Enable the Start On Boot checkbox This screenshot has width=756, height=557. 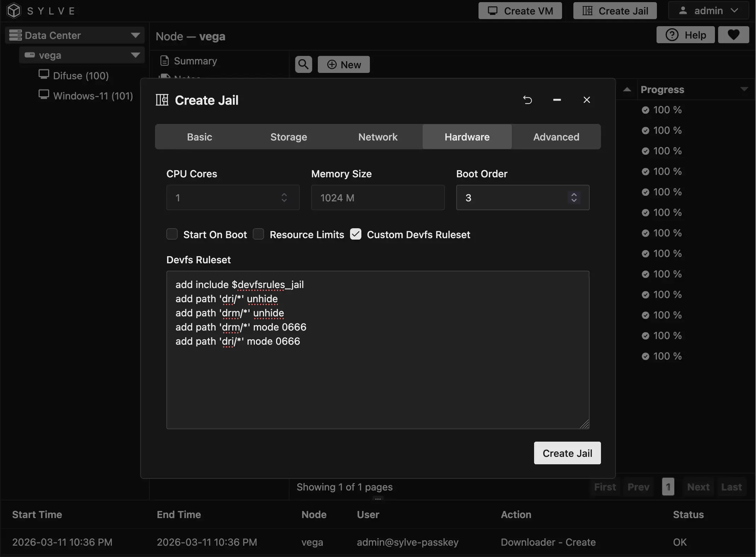(172, 234)
